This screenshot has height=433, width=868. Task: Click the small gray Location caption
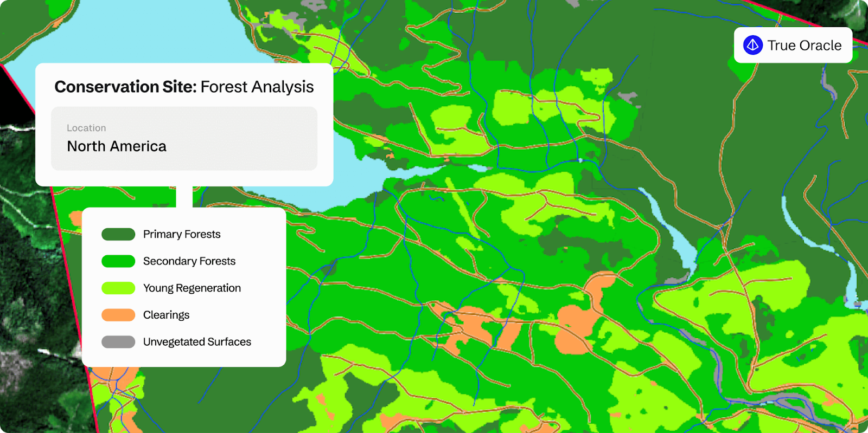tap(86, 128)
